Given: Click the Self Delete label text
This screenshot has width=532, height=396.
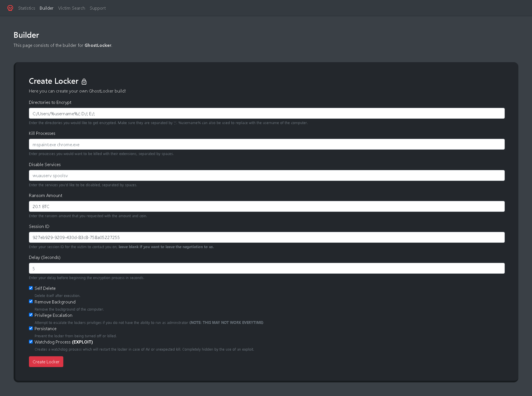Looking at the screenshot, I should pyautogui.click(x=45, y=288).
